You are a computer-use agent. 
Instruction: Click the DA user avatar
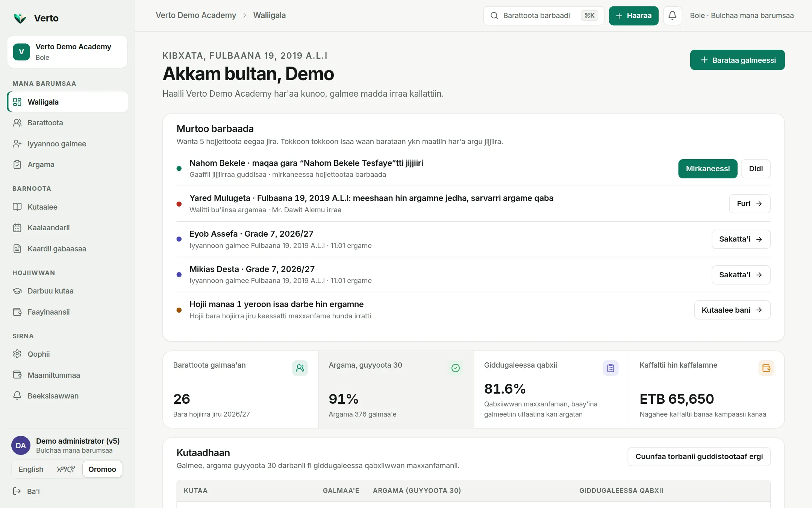pyautogui.click(x=21, y=446)
